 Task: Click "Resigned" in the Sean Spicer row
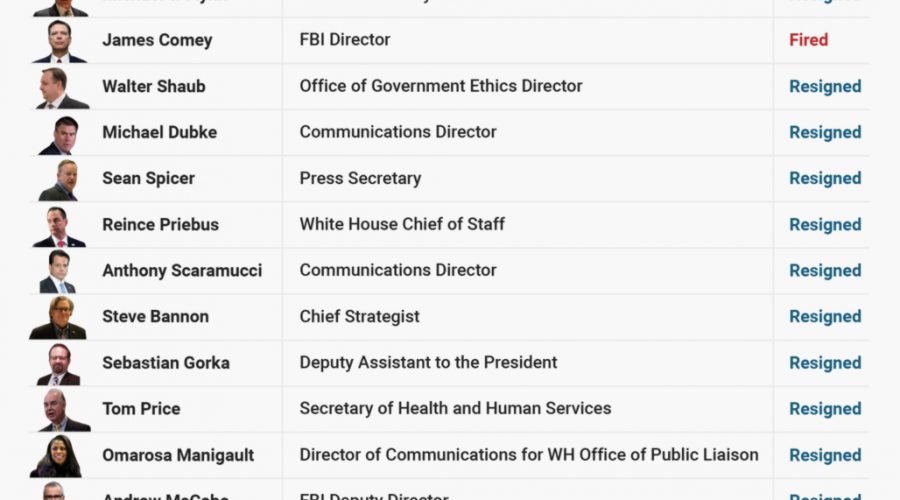click(825, 178)
